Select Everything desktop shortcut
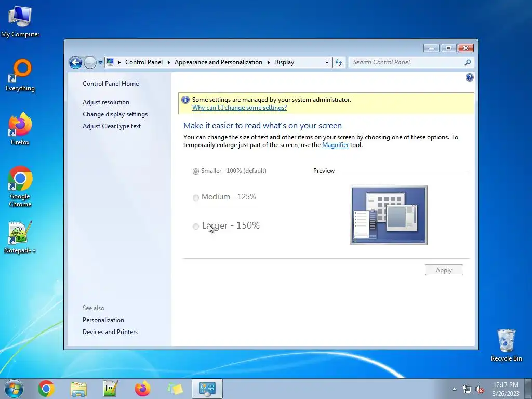Screen dimensions: 532x399 click(20, 75)
